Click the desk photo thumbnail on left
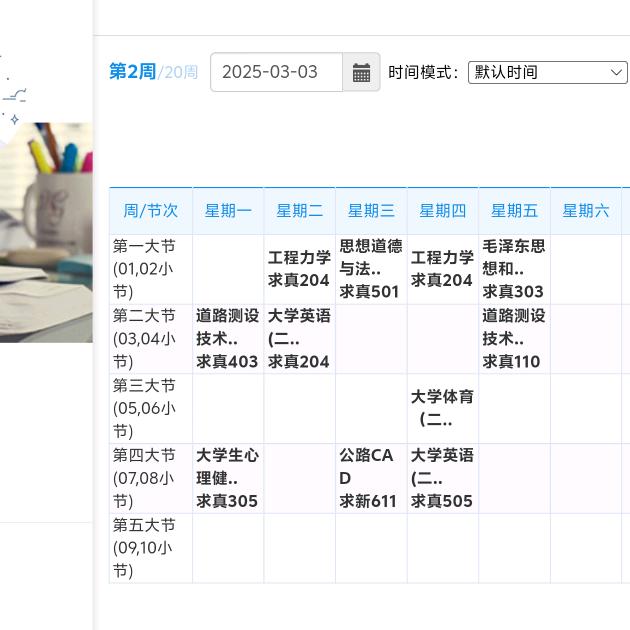 pos(46,232)
